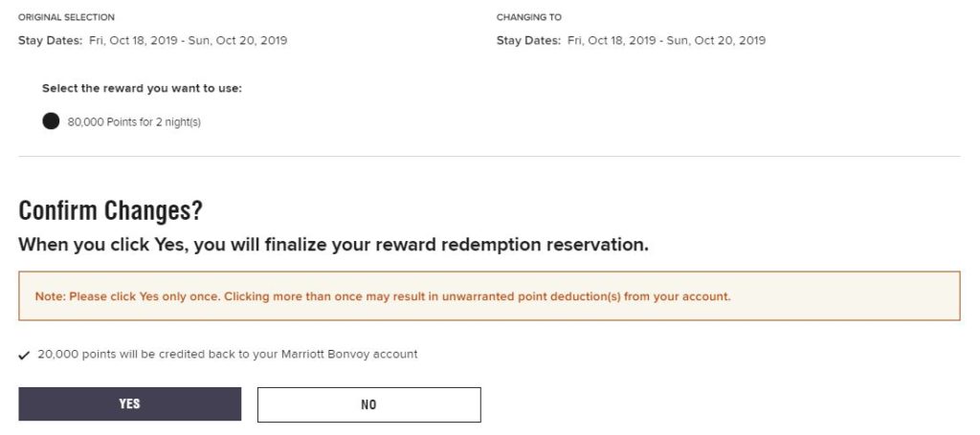Click the Changing To date range value
The image size is (980, 435).
pyautogui.click(x=666, y=40)
